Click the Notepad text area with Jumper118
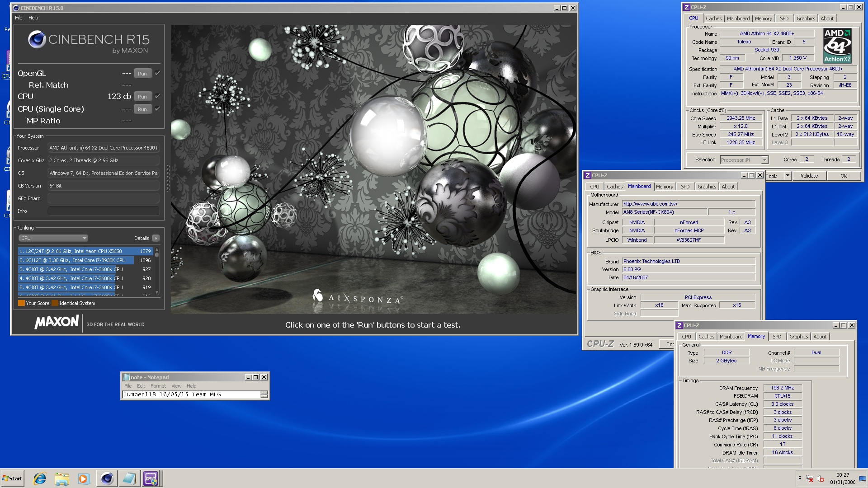 click(191, 394)
